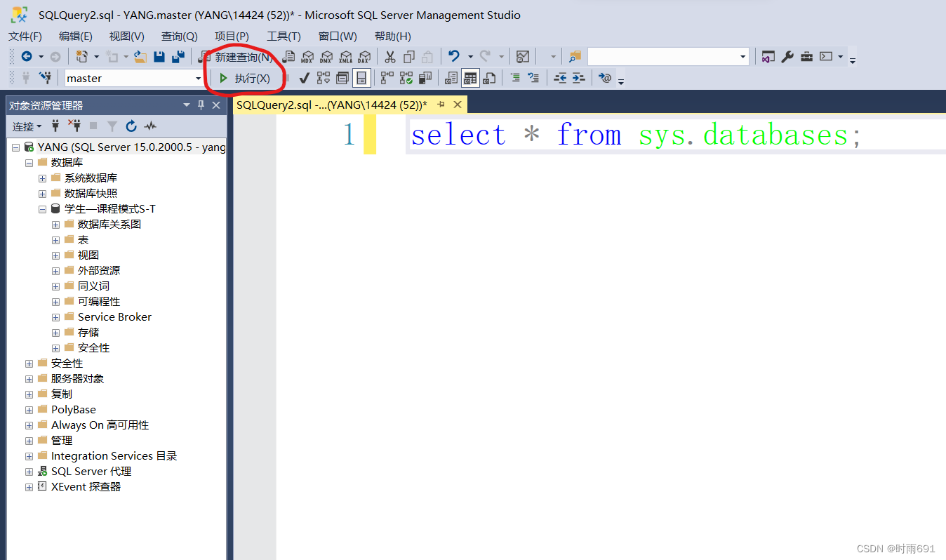Expand the 表 tables node
This screenshot has height=560, width=946.
click(55, 240)
